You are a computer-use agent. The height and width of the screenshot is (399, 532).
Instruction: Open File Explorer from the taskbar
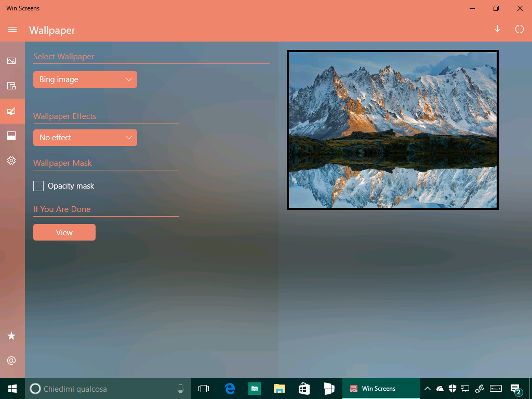[279, 389]
